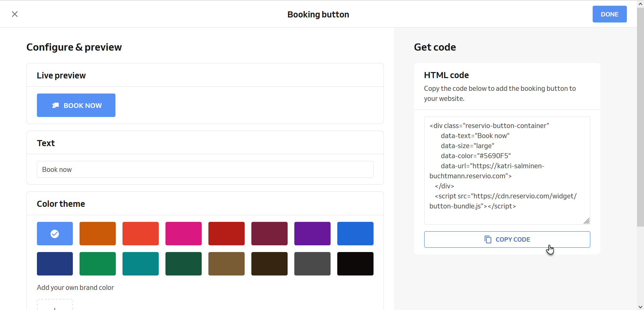Pick the black color swatch
The height and width of the screenshot is (310, 644).
(x=355, y=264)
